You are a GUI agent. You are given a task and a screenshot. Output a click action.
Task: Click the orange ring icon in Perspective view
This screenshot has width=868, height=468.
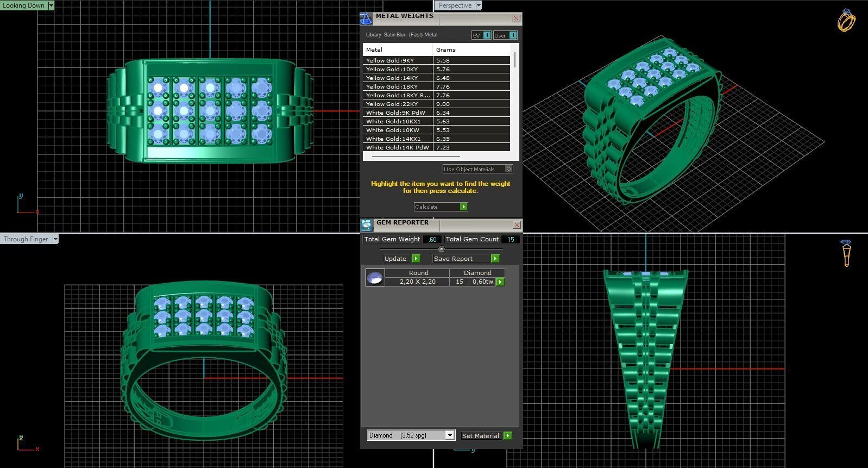tap(846, 21)
